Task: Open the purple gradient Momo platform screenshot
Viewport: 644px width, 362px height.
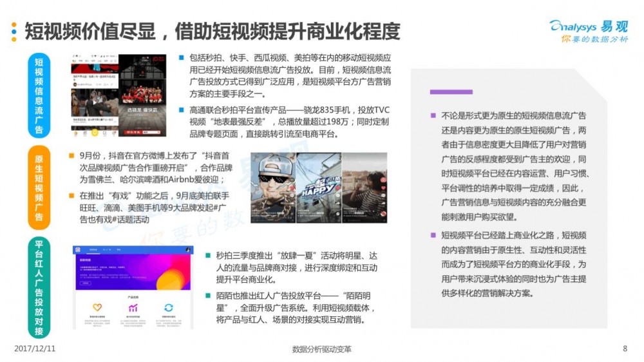Action: pyautogui.click(x=133, y=287)
